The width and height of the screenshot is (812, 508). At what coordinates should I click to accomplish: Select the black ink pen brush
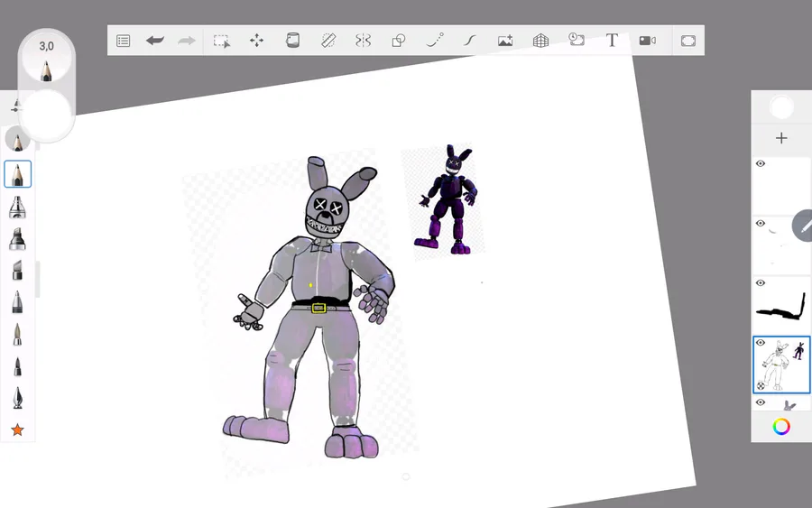tap(18, 366)
